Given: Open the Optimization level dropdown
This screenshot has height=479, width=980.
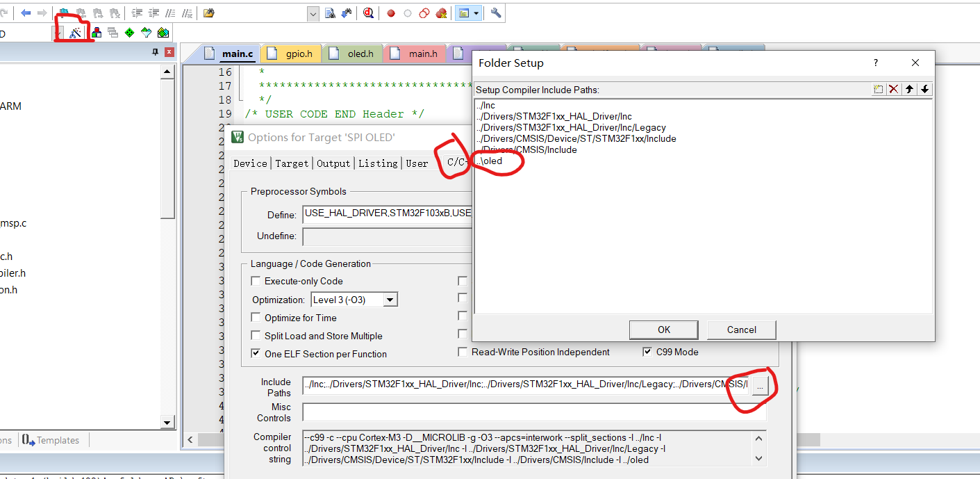Looking at the screenshot, I should [390, 300].
